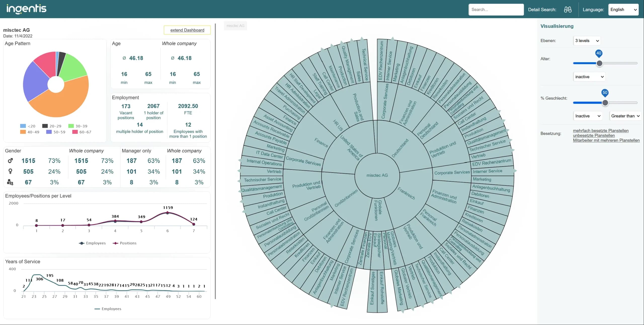Select the Personal Deutschland segment

click(428, 130)
